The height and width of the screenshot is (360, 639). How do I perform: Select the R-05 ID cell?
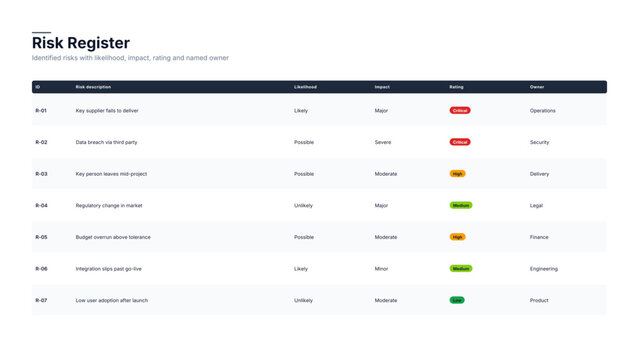point(42,237)
